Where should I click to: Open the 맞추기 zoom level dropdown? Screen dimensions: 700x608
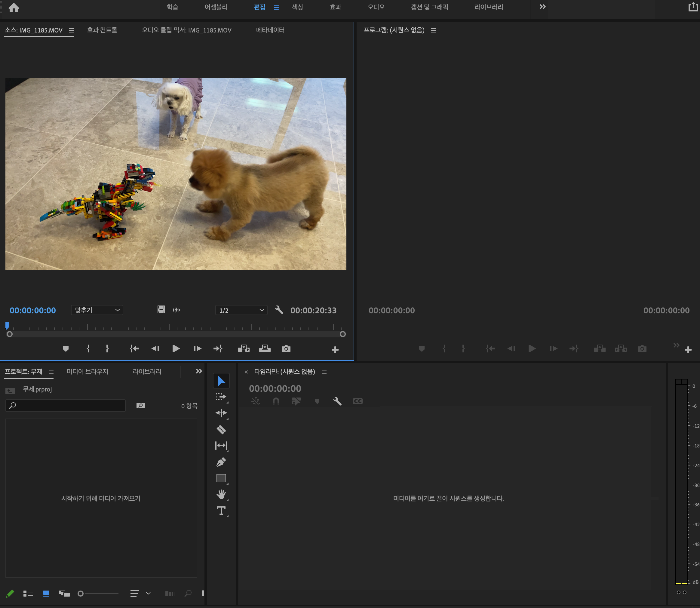pyautogui.click(x=97, y=310)
